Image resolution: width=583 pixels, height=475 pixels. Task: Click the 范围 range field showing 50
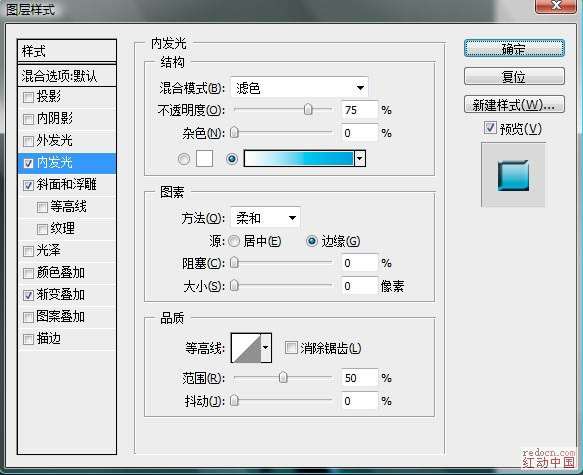pyautogui.click(x=359, y=378)
